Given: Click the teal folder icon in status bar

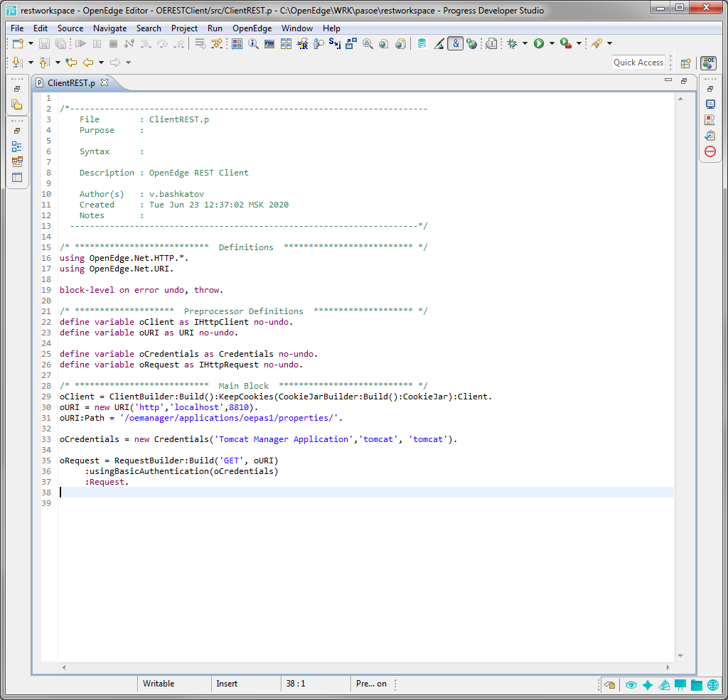Looking at the screenshot, I should pos(697,684).
